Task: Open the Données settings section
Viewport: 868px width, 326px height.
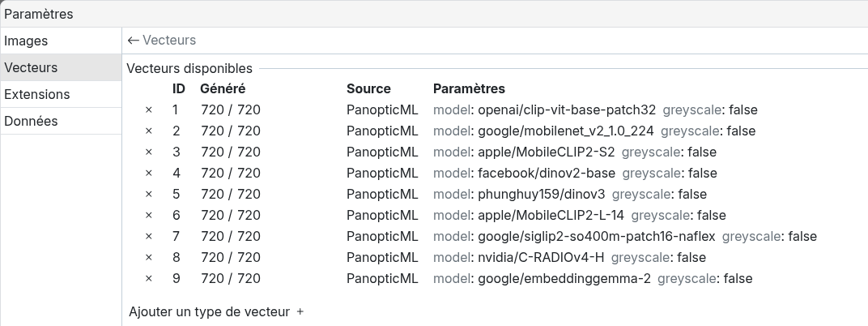Action: 61,121
